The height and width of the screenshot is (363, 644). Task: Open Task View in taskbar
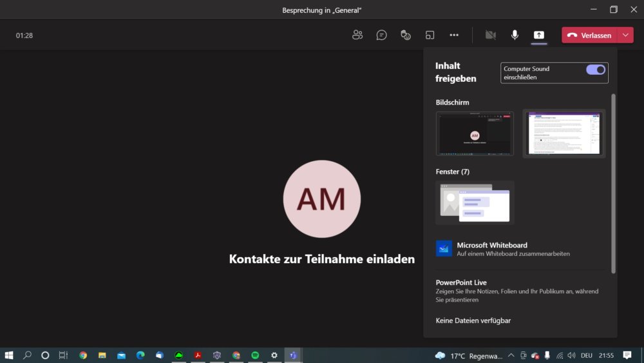coord(63,355)
